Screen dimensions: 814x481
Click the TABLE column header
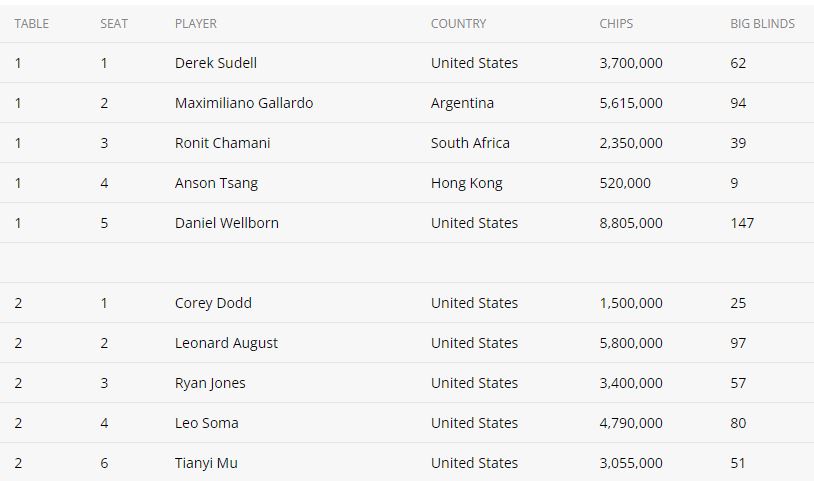point(32,24)
